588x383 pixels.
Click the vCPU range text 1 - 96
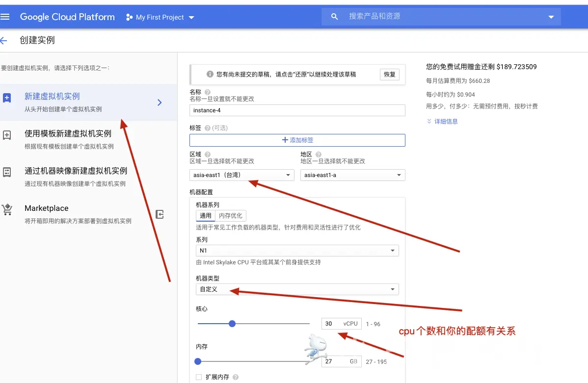373,324
